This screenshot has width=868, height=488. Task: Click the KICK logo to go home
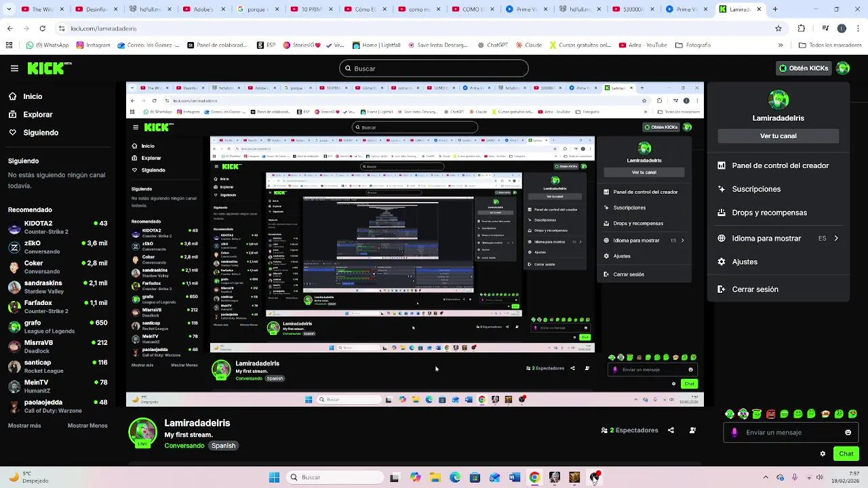tap(49, 68)
